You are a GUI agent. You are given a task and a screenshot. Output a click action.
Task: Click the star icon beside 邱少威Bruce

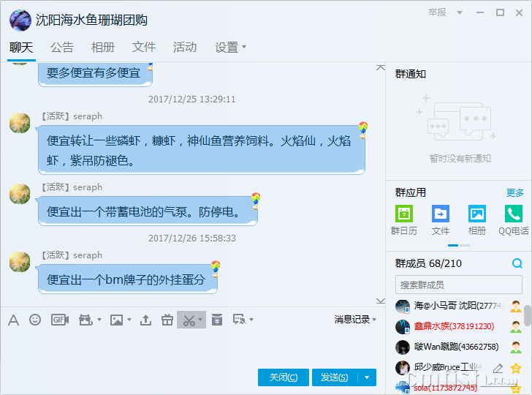click(516, 368)
